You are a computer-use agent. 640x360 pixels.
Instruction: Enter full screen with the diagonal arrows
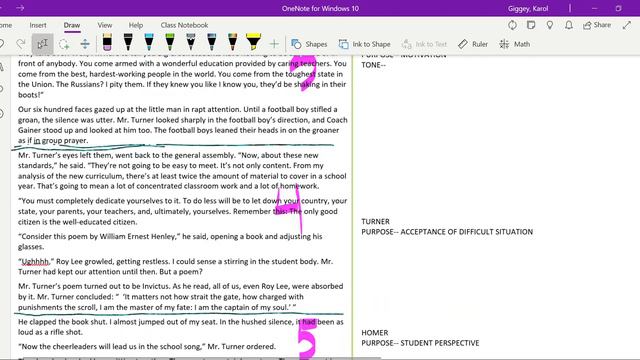[627, 25]
